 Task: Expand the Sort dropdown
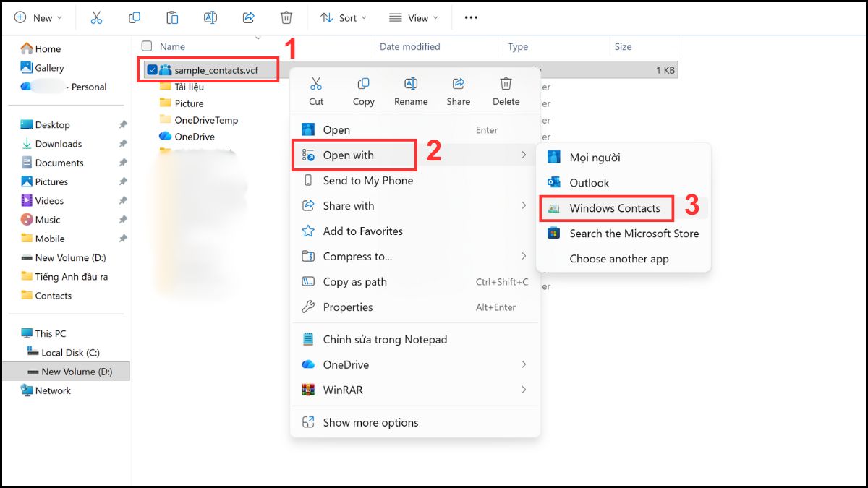coord(343,17)
